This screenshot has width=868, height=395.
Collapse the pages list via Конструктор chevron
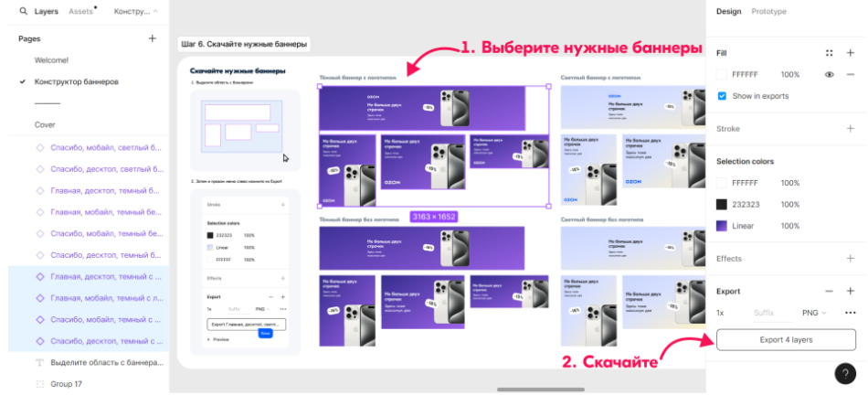[154, 12]
